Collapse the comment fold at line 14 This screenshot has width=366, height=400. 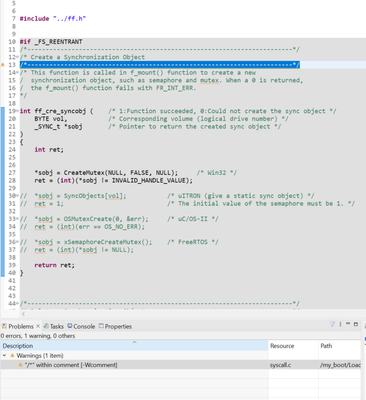pyautogui.click(x=17, y=73)
